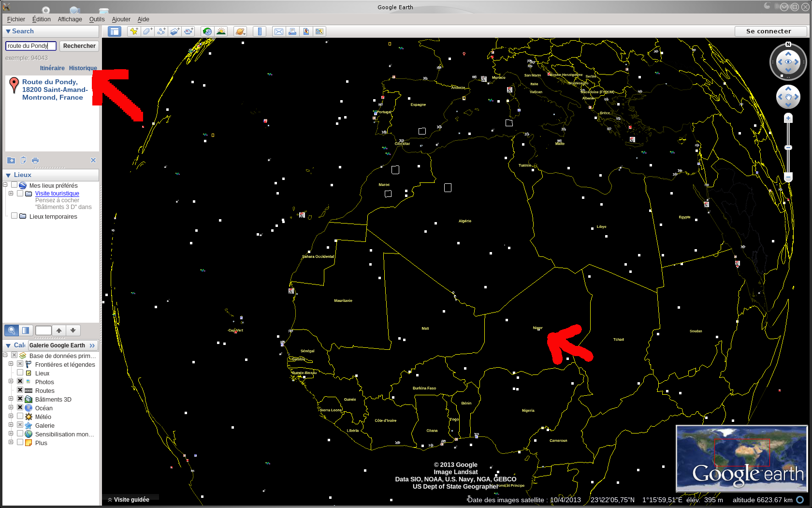Open the Historique link
Viewport: 812px width, 508px height.
[x=83, y=68]
